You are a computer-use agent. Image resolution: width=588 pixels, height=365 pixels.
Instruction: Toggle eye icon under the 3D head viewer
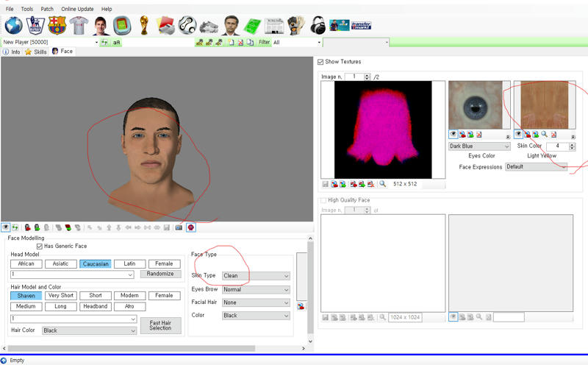point(6,227)
